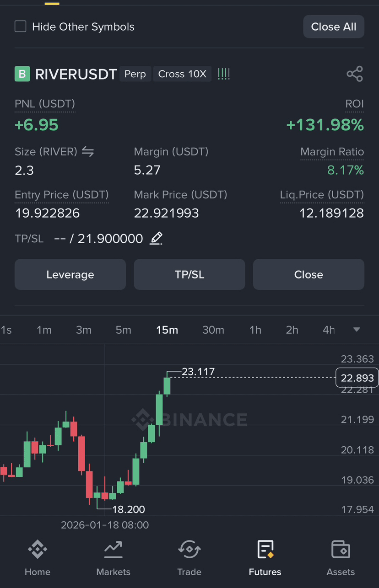Open the RIVERUSDT symbol name
Screen dimensions: 379x588
click(x=76, y=74)
